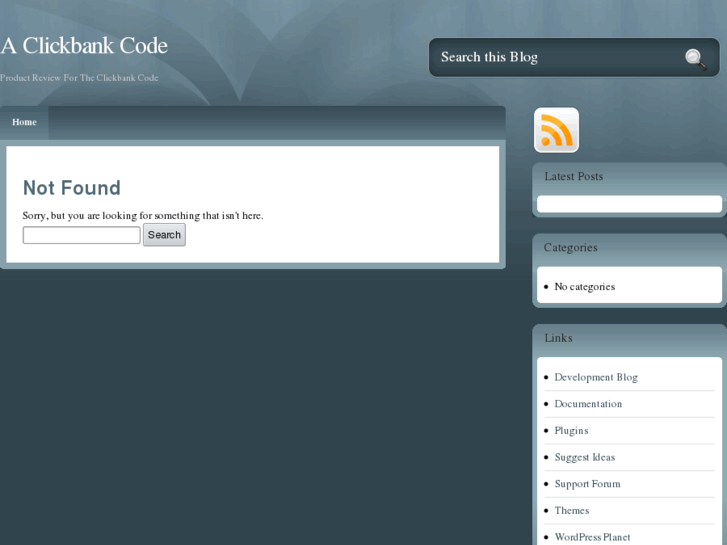727x545 pixels.
Task: Open the Home menu tab
Action: [24, 122]
